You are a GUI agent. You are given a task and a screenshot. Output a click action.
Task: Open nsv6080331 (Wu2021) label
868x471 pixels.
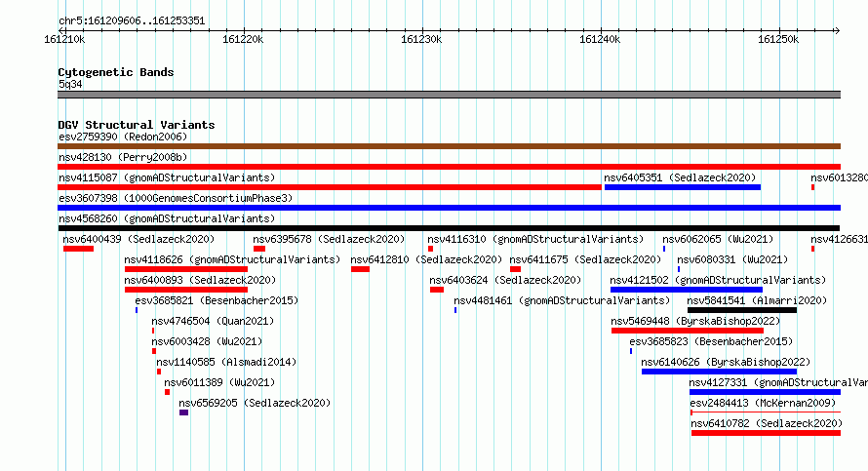click(x=732, y=259)
